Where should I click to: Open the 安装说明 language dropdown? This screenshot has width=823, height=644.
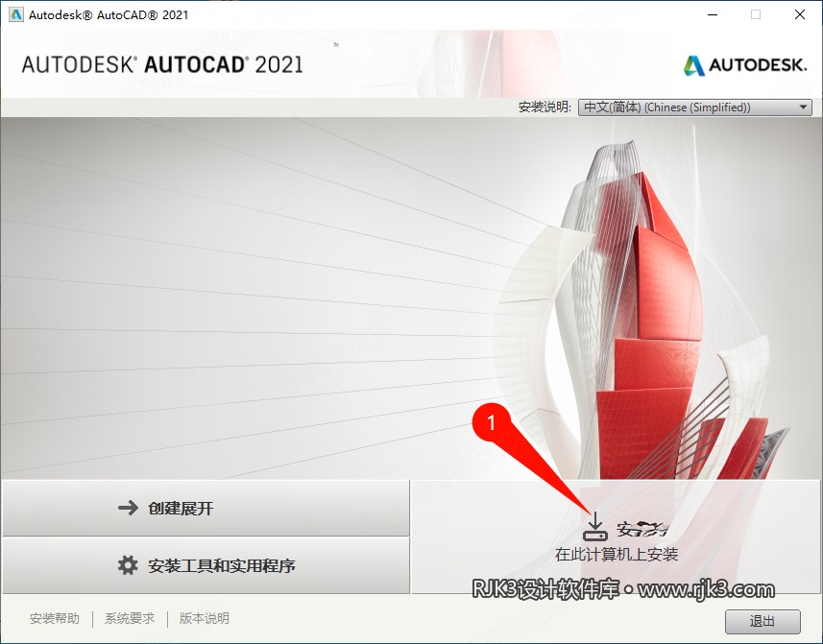[695, 107]
